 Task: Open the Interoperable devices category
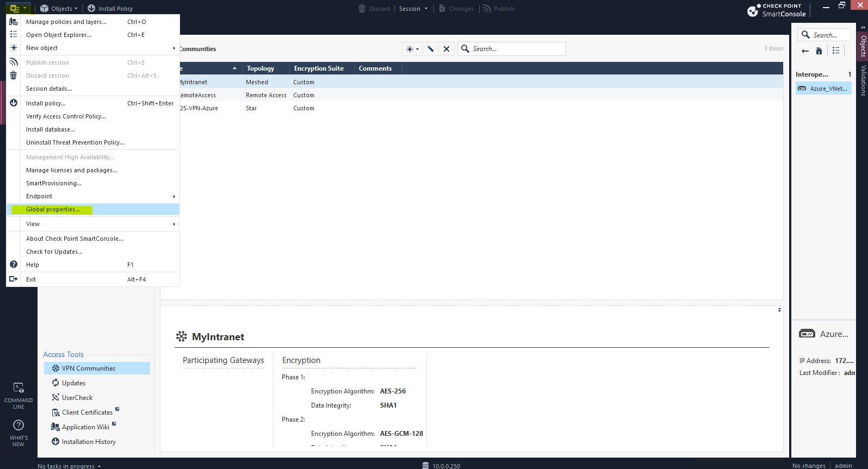823,74
